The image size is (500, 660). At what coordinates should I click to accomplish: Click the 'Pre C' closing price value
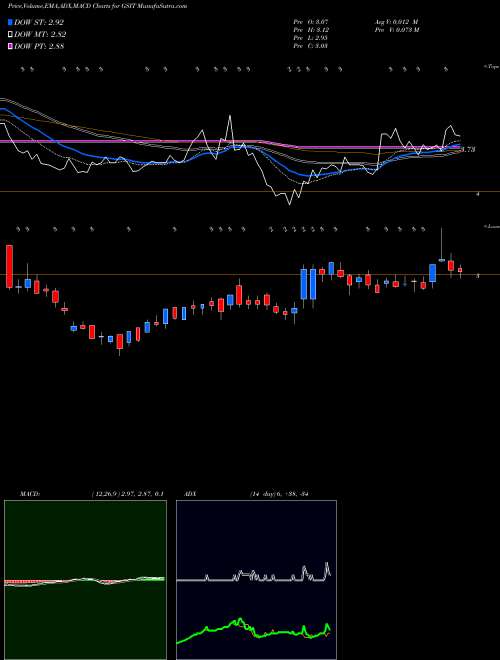pos(311,46)
